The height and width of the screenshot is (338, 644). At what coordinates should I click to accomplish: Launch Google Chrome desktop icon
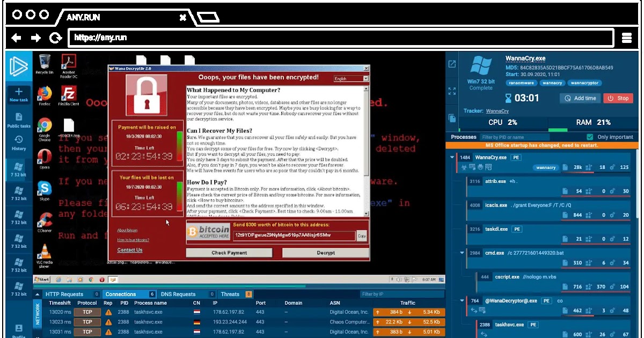tap(45, 129)
